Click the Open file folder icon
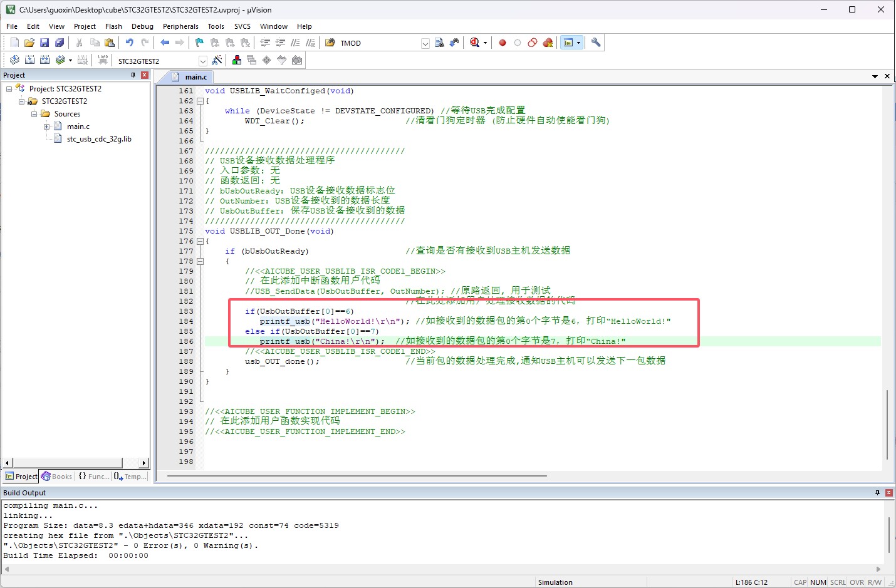896x588 pixels. (x=29, y=43)
